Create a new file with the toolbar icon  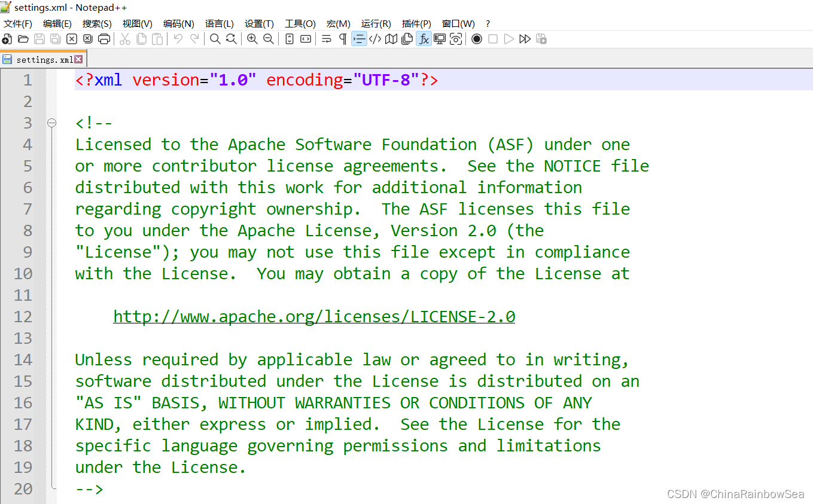click(7, 39)
